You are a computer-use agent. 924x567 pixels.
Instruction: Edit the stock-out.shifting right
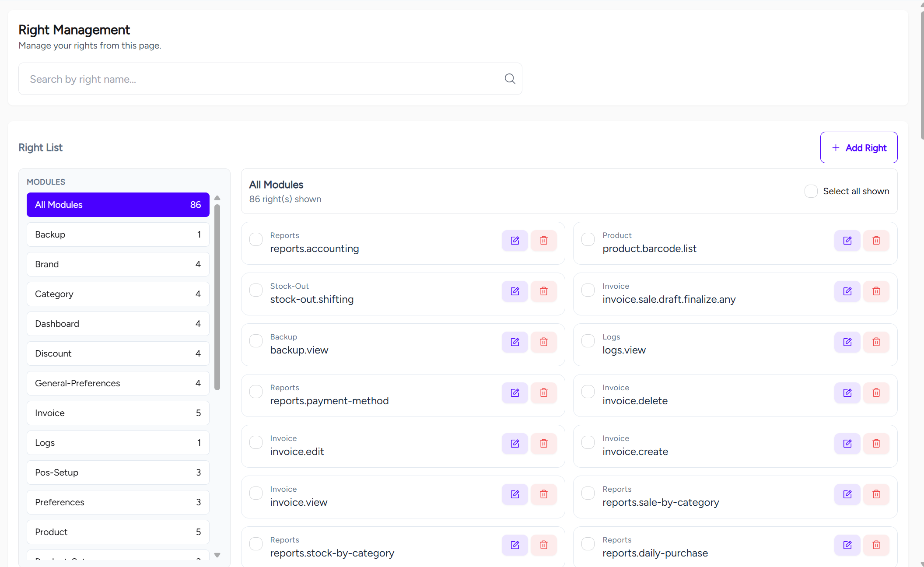515,291
